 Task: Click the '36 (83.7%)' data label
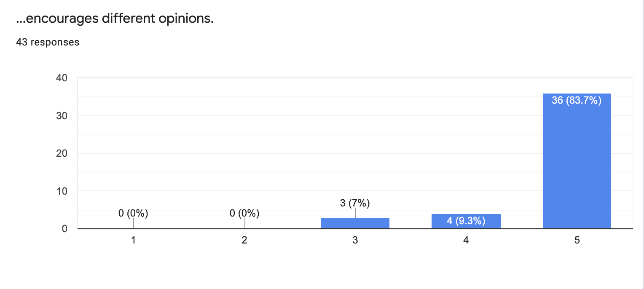point(577,101)
